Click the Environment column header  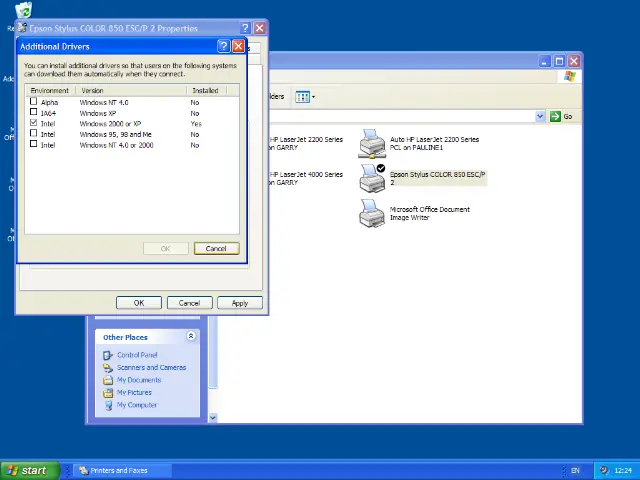click(50, 90)
